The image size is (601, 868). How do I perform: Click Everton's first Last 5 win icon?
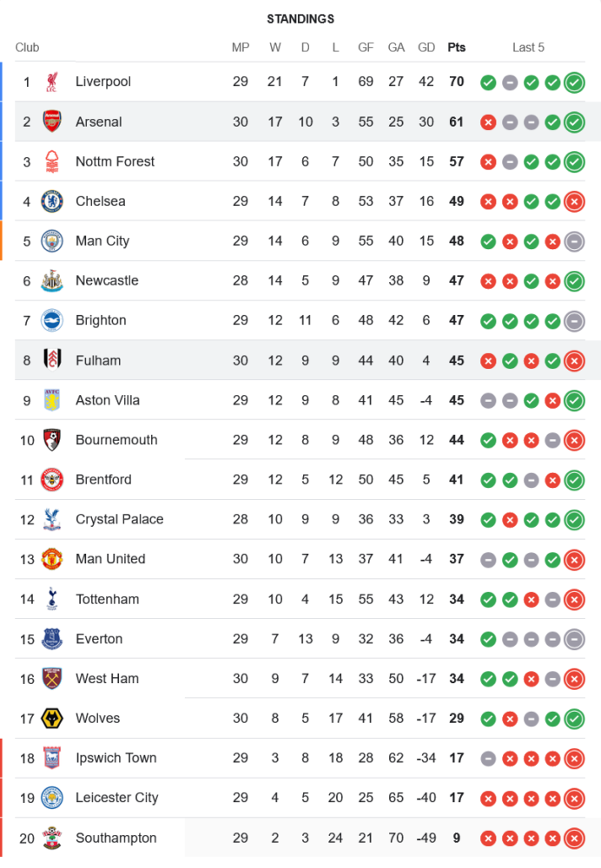(488, 639)
